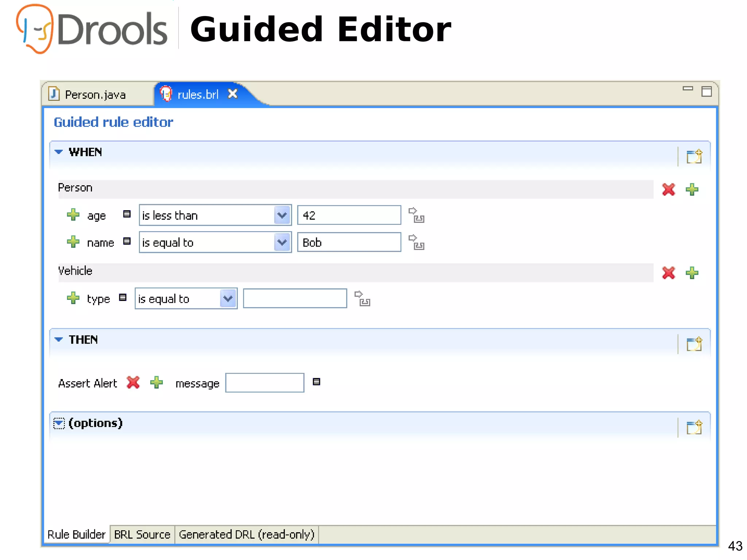Click the 'age' field label
The height and width of the screenshot is (560, 747).
96,216
